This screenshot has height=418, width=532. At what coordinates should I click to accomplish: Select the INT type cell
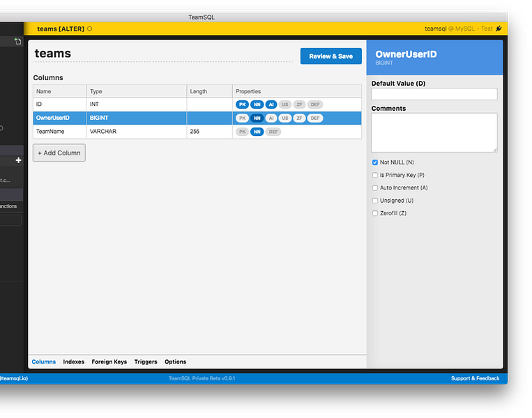click(137, 104)
